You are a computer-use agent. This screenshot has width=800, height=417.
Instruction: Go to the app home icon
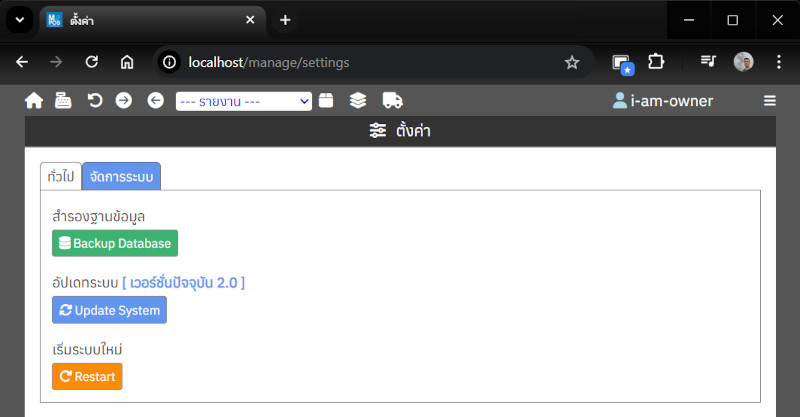point(34,100)
